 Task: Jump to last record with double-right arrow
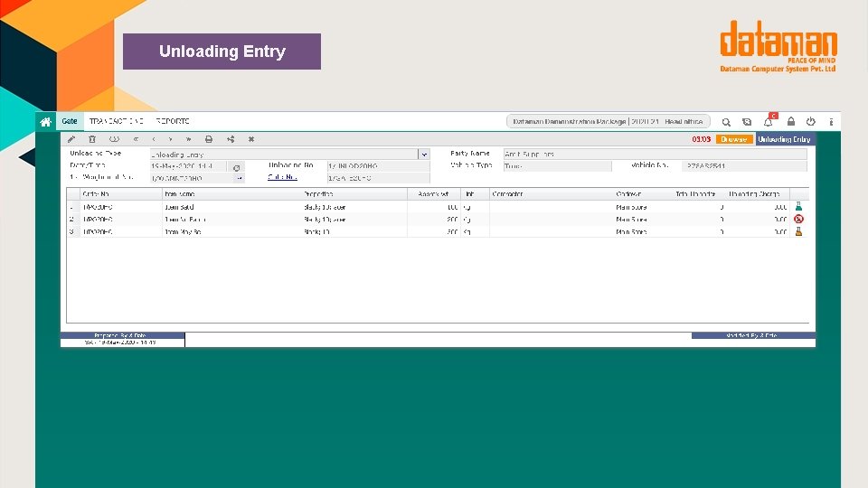(189, 139)
